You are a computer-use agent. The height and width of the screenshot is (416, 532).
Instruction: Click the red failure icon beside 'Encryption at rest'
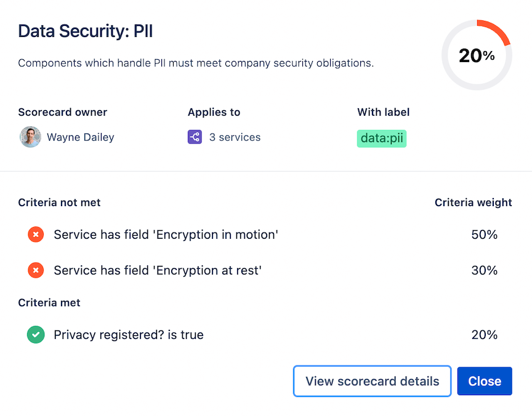pyautogui.click(x=36, y=270)
